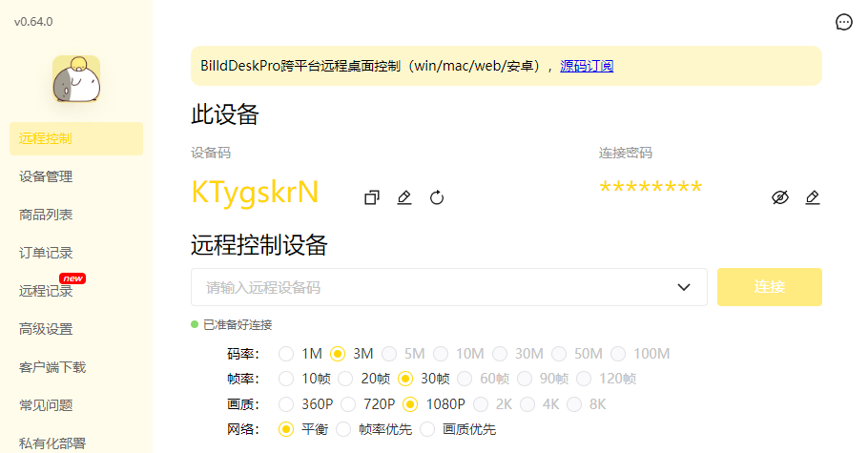Edit the connection password

coord(813,197)
